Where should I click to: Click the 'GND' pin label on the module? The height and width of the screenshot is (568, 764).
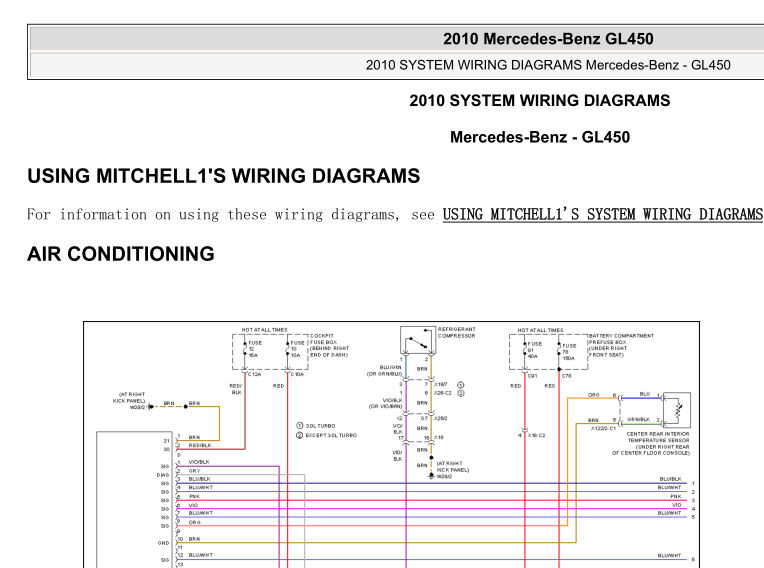point(163,543)
